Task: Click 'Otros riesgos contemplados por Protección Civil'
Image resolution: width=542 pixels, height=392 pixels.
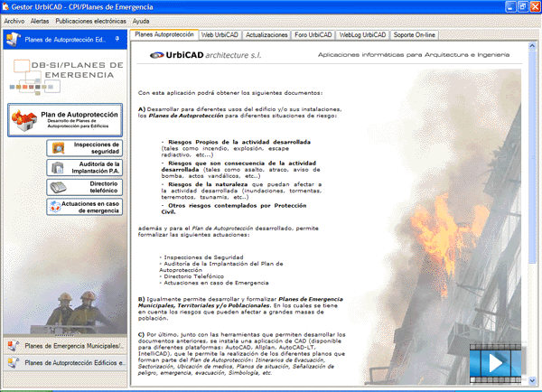Action: [x=234, y=209]
